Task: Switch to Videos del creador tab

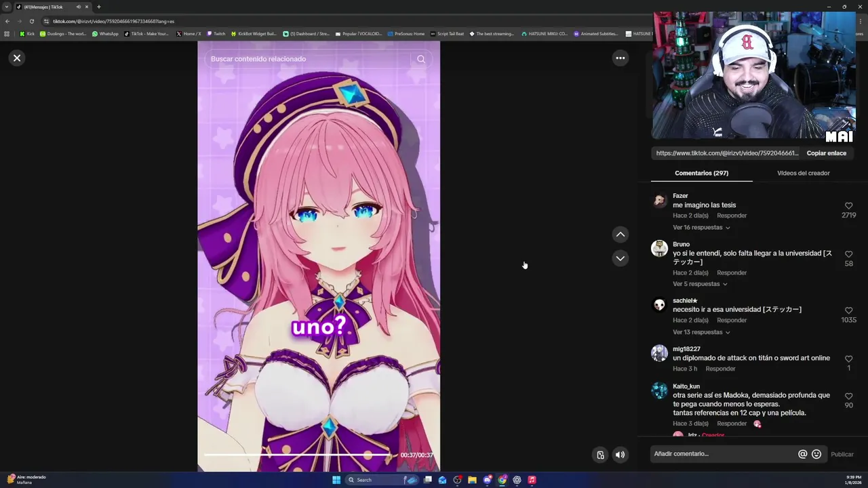Action: pyautogui.click(x=803, y=173)
